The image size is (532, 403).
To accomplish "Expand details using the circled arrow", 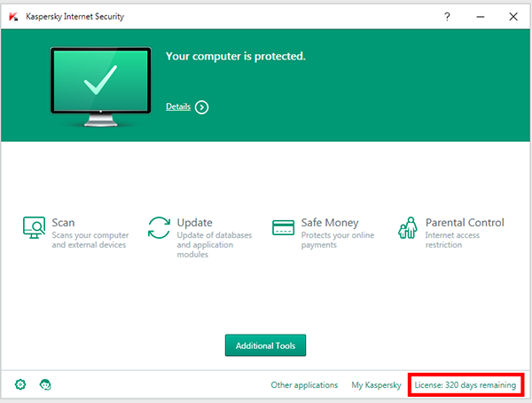I will (202, 107).
